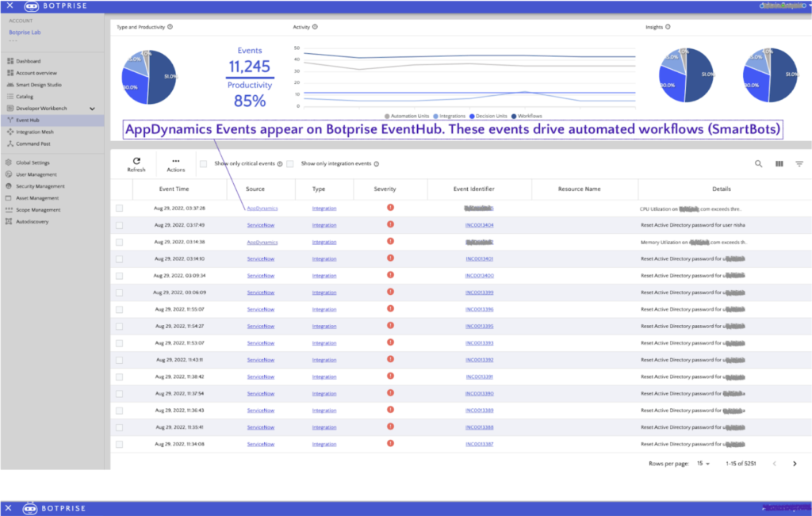
Task: Select the row checkbox for INC0013399
Action: 120,292
